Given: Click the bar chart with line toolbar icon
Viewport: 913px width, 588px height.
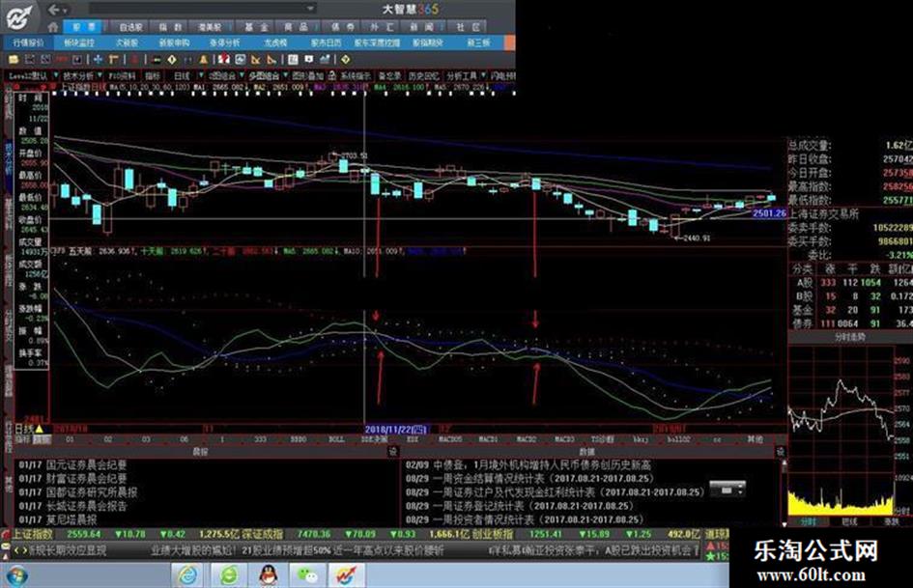Looking at the screenshot, I should (x=325, y=60).
